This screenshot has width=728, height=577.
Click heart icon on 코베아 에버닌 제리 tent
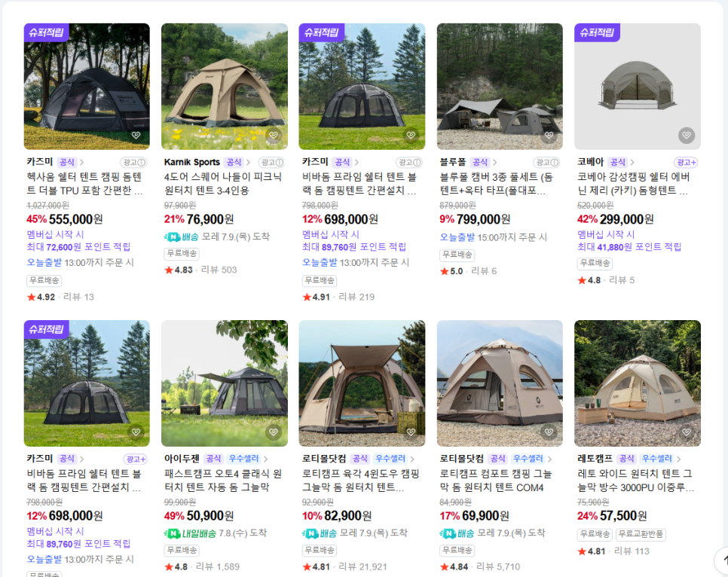[687, 135]
